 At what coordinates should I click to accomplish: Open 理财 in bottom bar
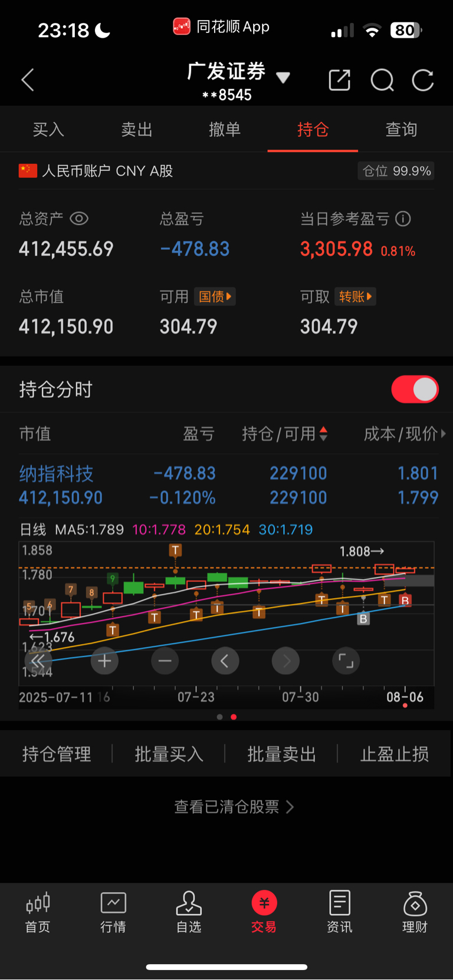(x=415, y=911)
